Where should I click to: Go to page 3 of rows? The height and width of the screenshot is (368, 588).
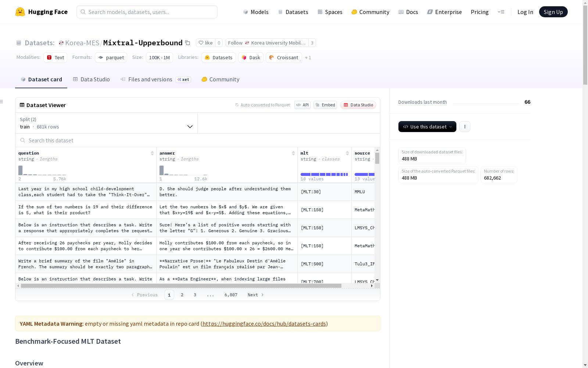pos(195,295)
